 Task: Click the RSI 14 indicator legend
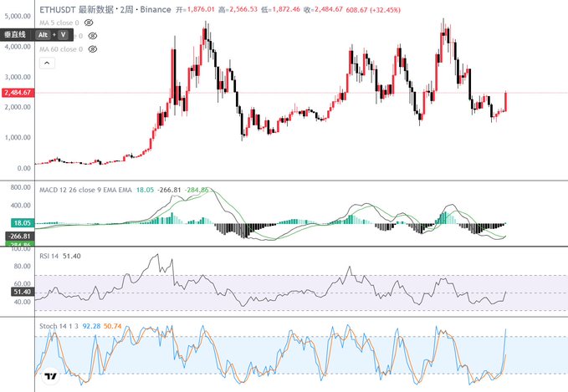[x=49, y=256]
